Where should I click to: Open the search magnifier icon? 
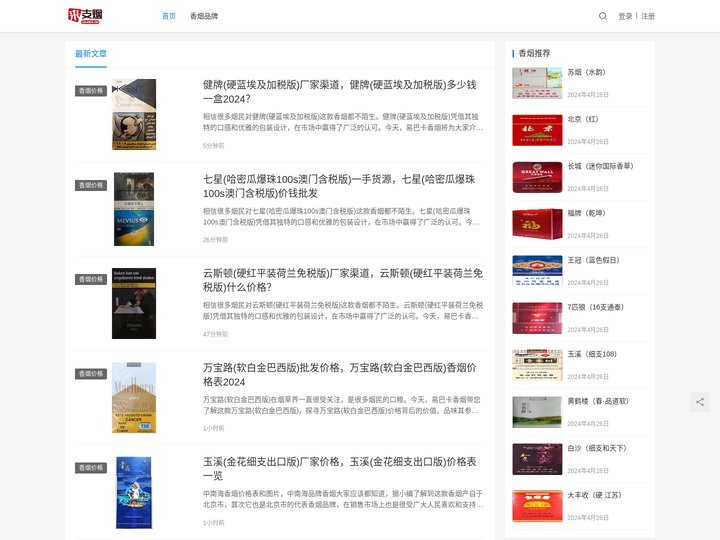pos(602,16)
